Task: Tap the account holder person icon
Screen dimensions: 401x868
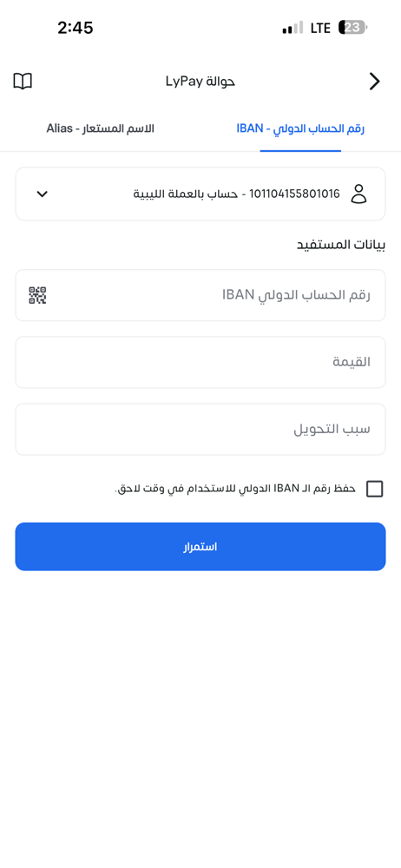Action: point(359,194)
